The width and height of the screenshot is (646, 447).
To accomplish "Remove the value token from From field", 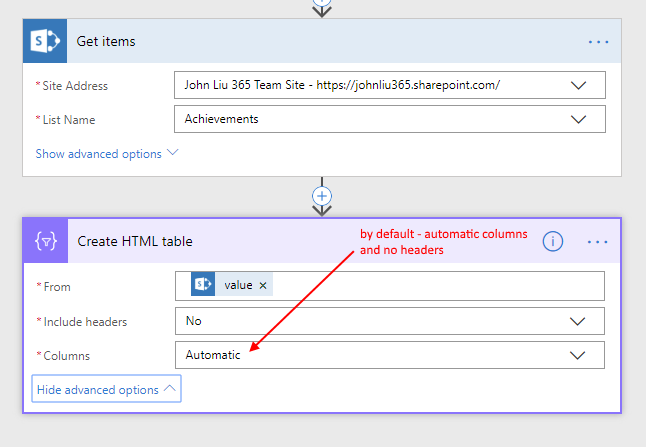I will 263,286.
